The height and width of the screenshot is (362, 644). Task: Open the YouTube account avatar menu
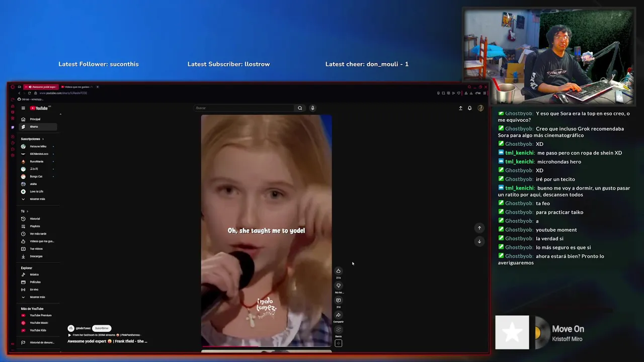480,108
